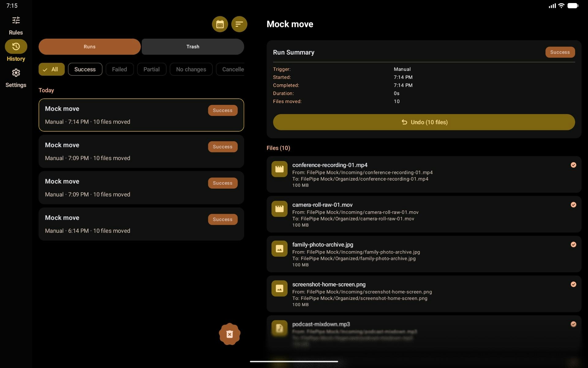Click the checkmark on podcast-mixdown.mp3
This screenshot has height=368, width=588.
coord(573,324)
